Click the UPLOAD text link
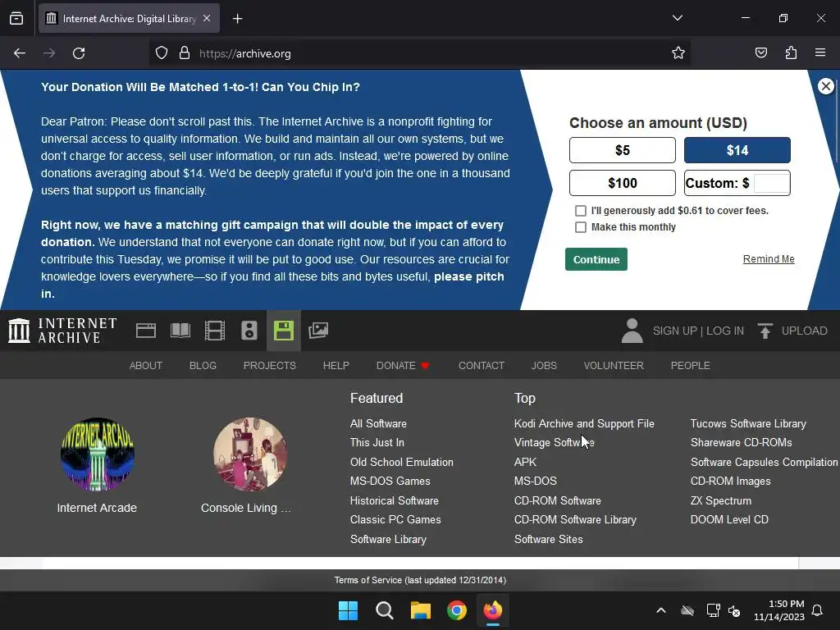This screenshot has width=840, height=630. point(805,331)
